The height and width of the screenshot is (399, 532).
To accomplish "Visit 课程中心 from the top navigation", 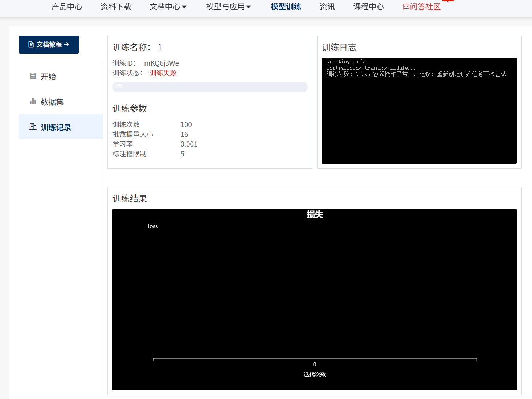I will (368, 7).
